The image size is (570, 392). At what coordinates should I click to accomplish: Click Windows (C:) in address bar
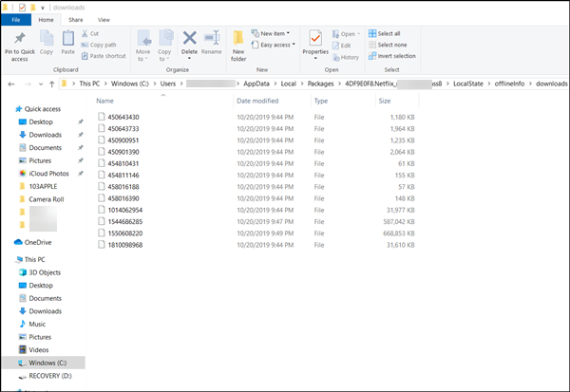[130, 84]
